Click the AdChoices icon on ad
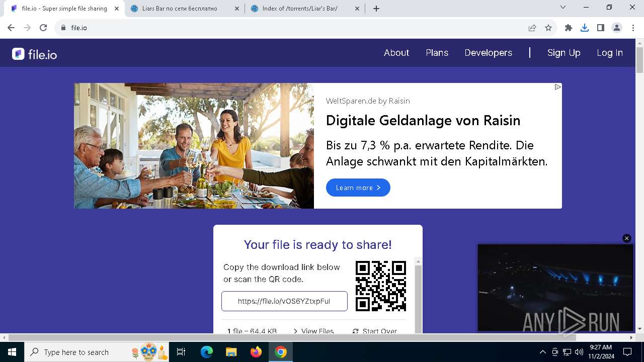Screen dimensions: 644x362 pyautogui.click(x=557, y=87)
